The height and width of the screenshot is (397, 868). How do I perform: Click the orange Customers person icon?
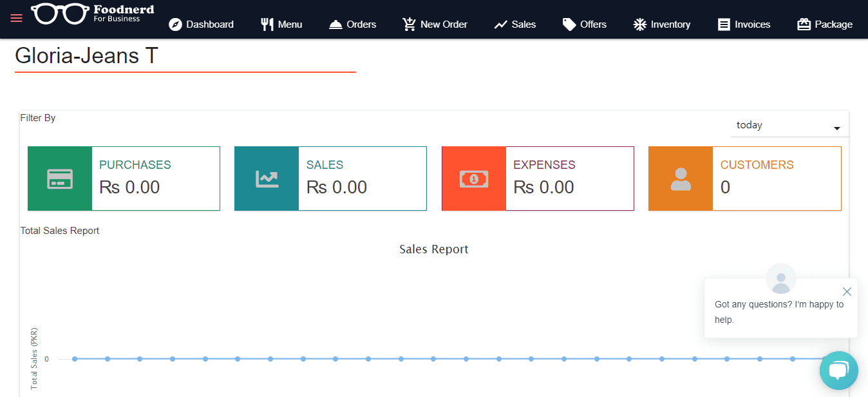681,179
